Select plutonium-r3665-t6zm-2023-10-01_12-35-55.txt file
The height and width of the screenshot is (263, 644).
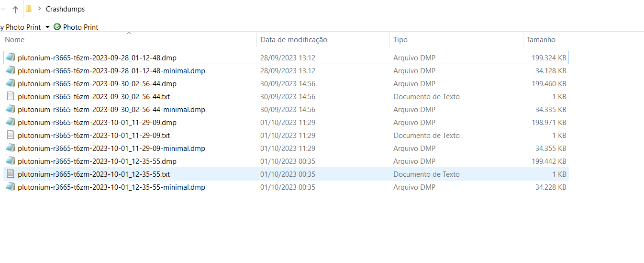pos(93,174)
